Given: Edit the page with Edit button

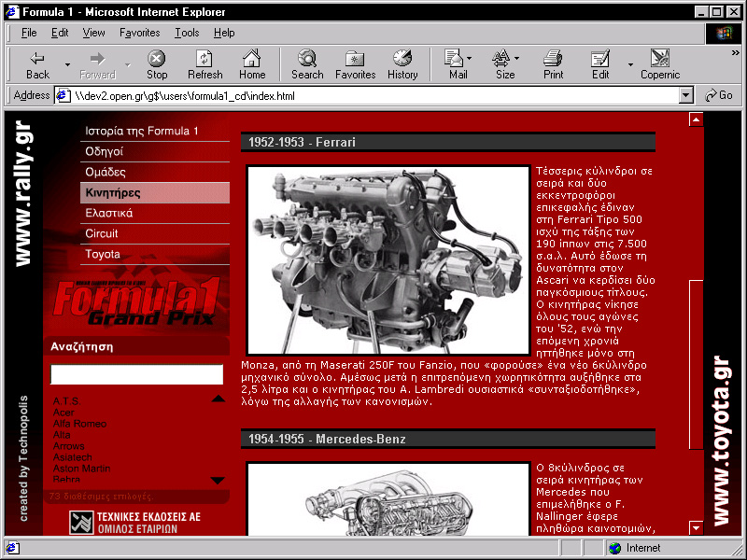Looking at the screenshot, I should pos(600,65).
